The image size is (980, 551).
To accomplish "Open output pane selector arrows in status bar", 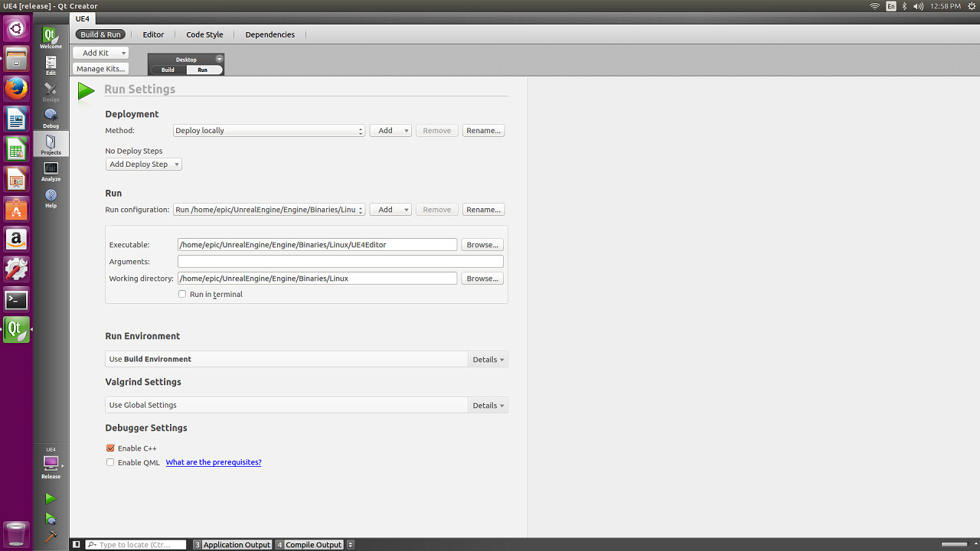I will [x=351, y=545].
